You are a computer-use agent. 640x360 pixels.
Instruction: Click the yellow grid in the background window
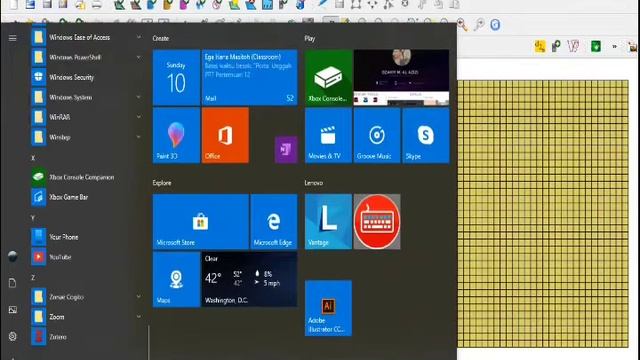(543, 213)
